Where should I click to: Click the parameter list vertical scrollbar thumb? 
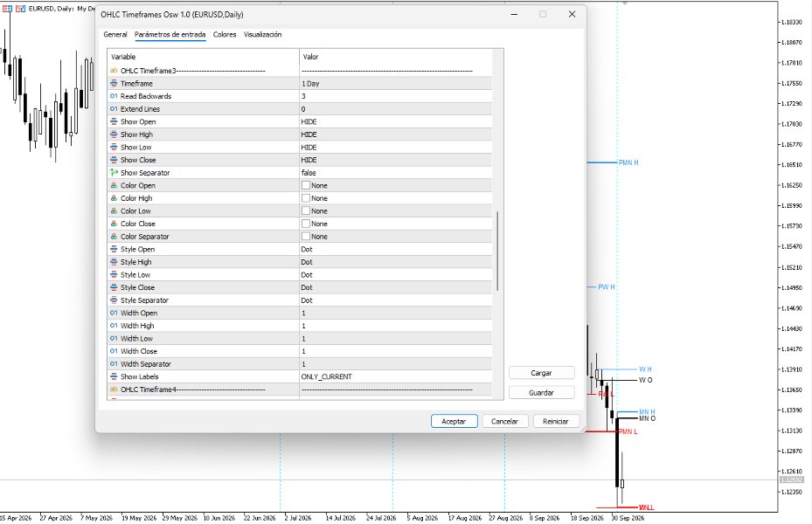click(x=497, y=251)
